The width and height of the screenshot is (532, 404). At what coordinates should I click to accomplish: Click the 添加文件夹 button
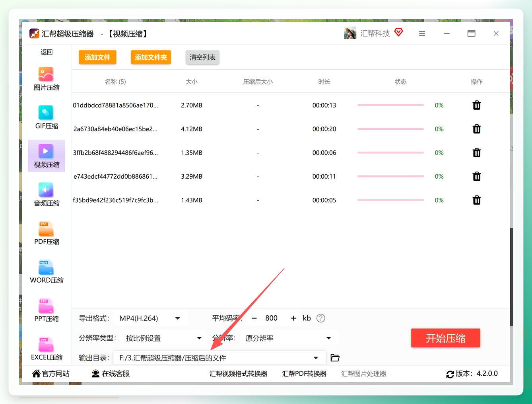coord(151,57)
